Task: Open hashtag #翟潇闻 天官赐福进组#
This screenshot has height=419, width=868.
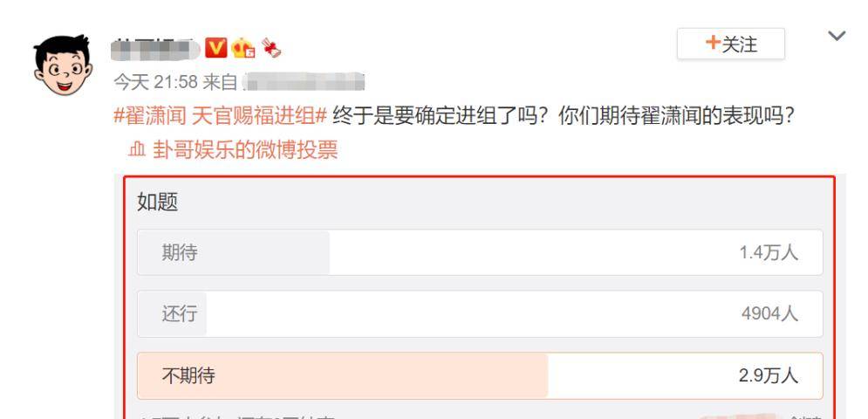Action: (221, 117)
